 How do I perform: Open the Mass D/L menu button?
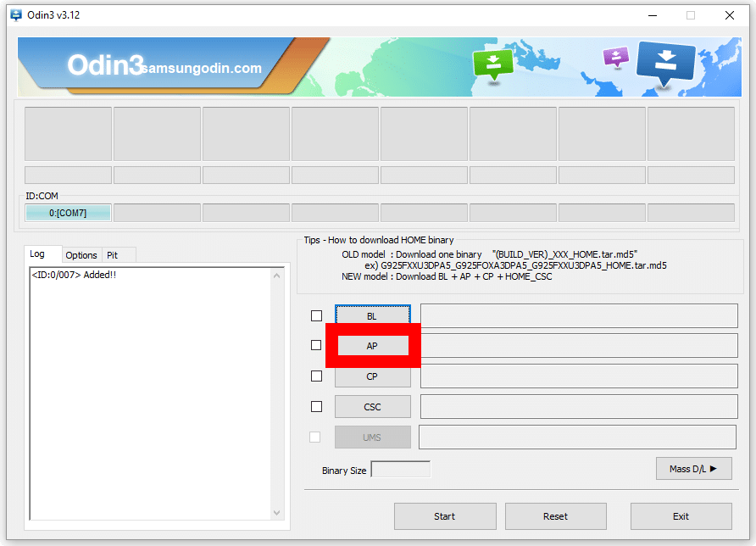point(694,469)
